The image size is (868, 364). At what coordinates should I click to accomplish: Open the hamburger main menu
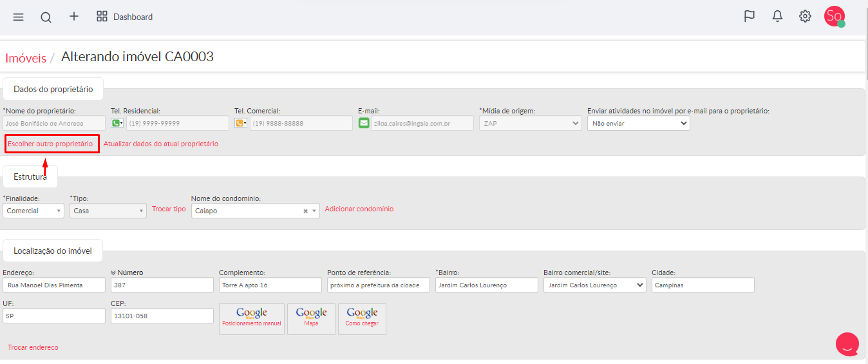click(18, 17)
